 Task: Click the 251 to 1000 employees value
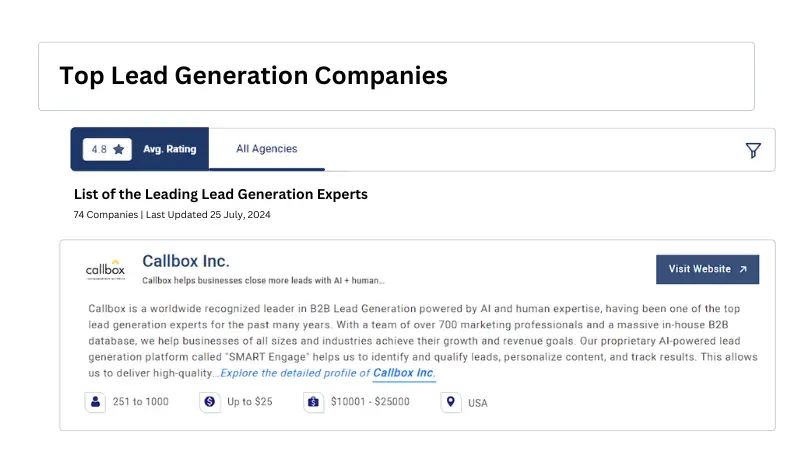pos(140,402)
